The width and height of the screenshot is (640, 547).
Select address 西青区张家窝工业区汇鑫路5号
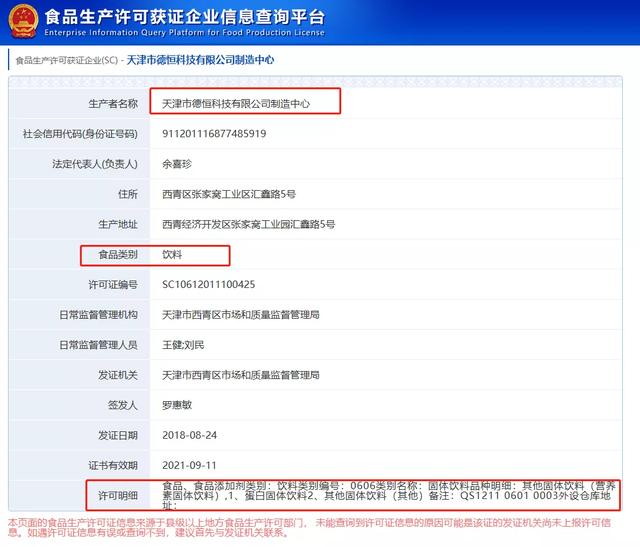[229, 194]
